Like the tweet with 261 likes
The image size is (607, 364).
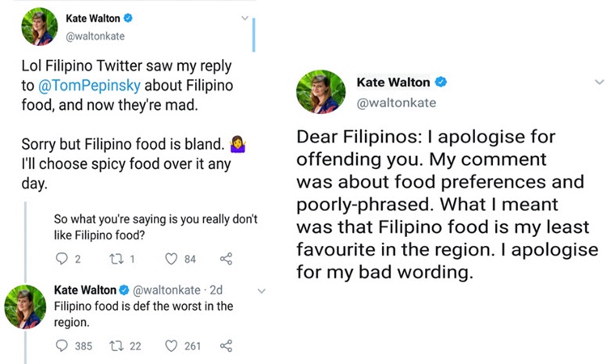[x=171, y=345]
